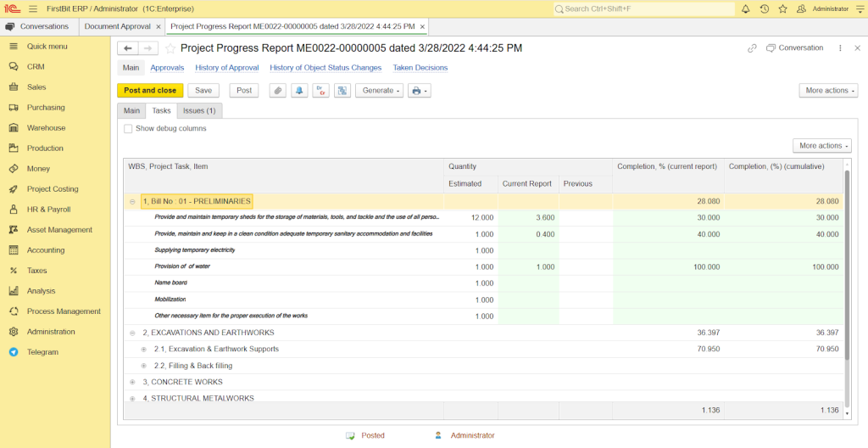
Task: Open Warehouse section in sidebar
Action: pyautogui.click(x=46, y=128)
